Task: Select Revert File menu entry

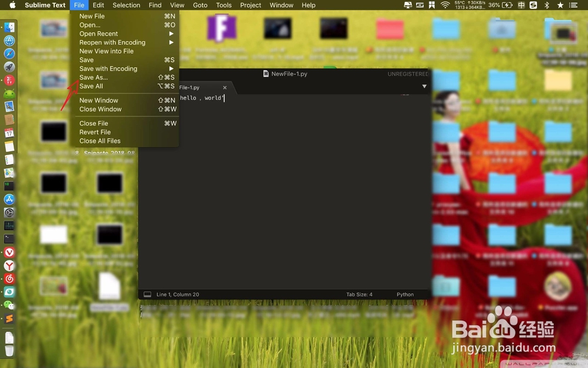Action: pyautogui.click(x=124, y=132)
